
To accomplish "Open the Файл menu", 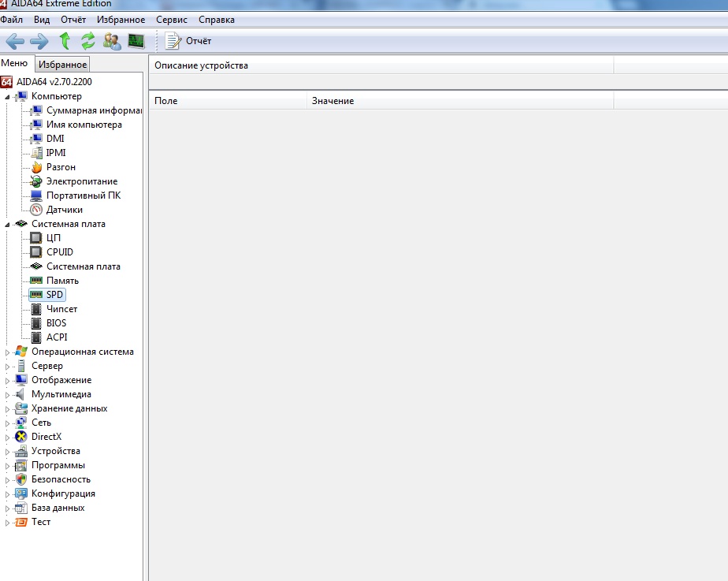I will coord(12,20).
